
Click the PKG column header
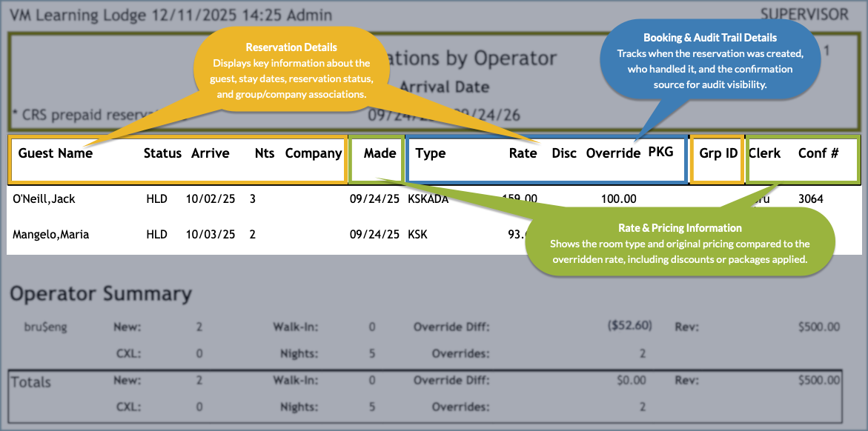click(x=660, y=152)
